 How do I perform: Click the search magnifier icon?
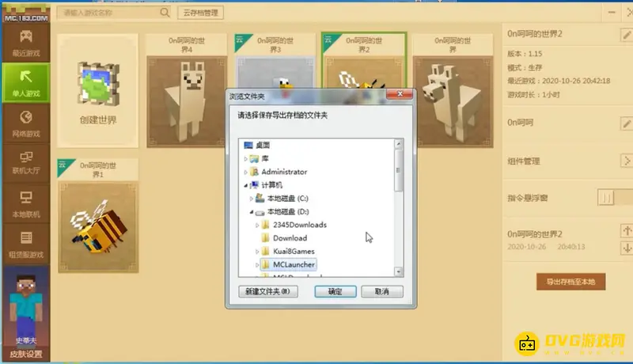164,13
